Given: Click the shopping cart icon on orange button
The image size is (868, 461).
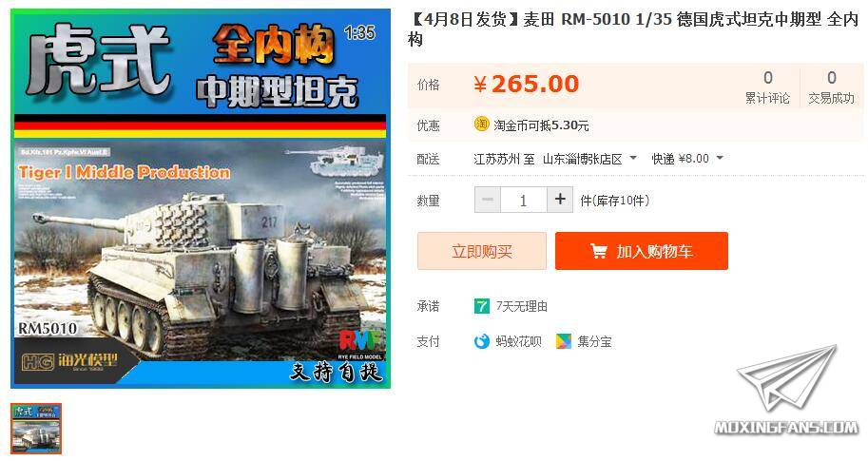Looking at the screenshot, I should [x=598, y=251].
